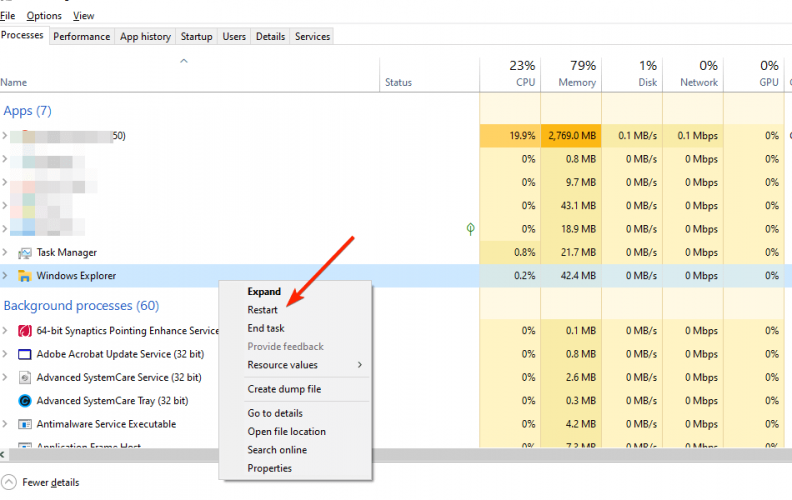The width and height of the screenshot is (792, 500).
Task: Expand the 64-bit Synaptics Pointing Enhance Service
Action: click(x=5, y=330)
